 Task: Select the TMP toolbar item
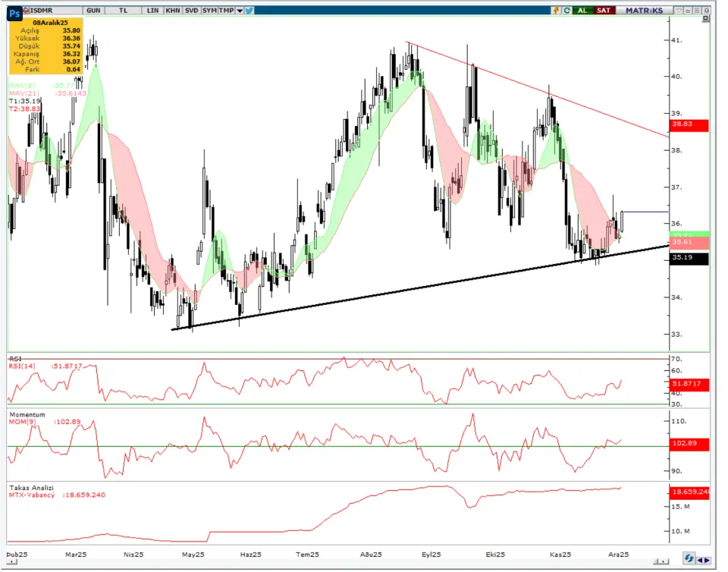click(226, 11)
